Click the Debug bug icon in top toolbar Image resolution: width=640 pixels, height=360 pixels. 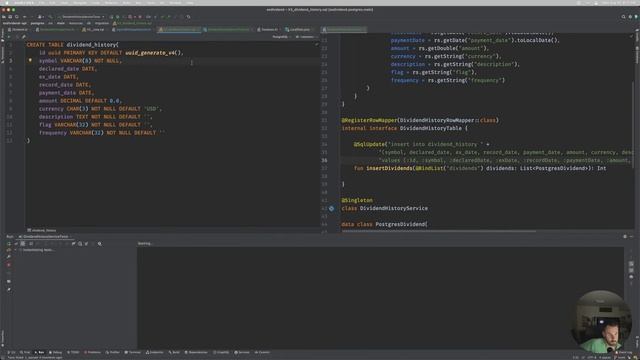[118, 17]
